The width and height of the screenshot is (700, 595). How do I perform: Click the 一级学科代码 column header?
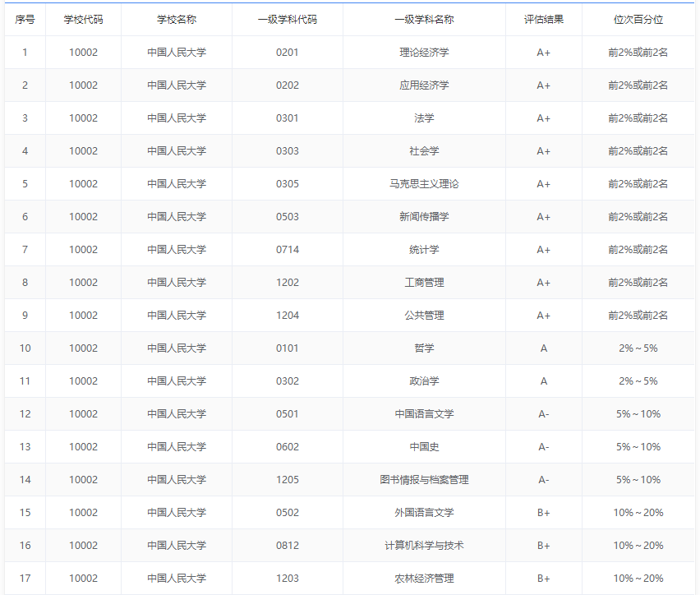288,20
